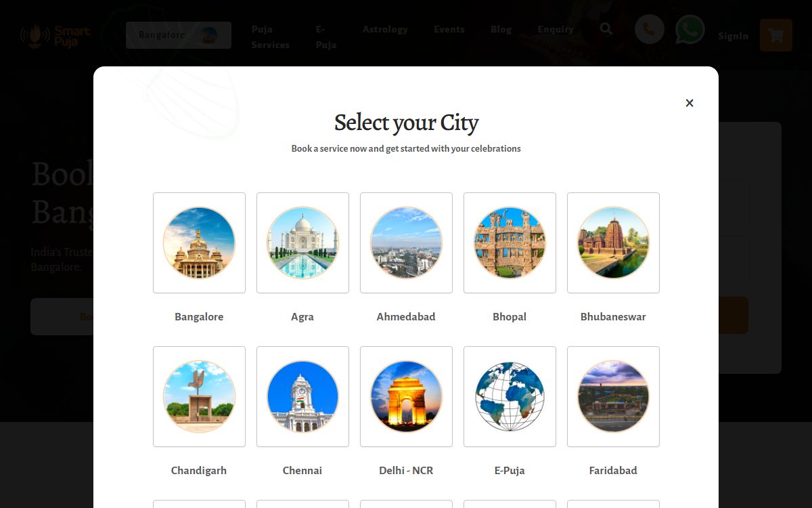This screenshot has height=508, width=812.
Task: Click the Faridabad label text
Action: [x=613, y=470]
